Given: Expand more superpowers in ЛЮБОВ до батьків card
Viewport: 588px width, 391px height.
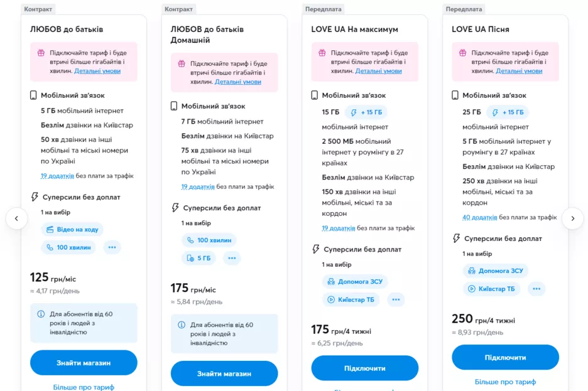Looking at the screenshot, I should click(x=112, y=247).
